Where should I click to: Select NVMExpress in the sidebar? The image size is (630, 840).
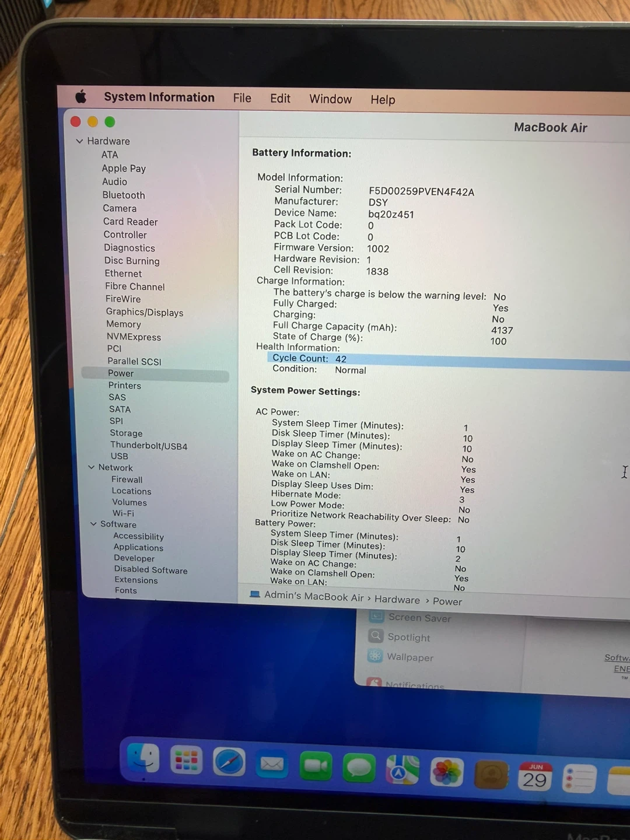(134, 337)
